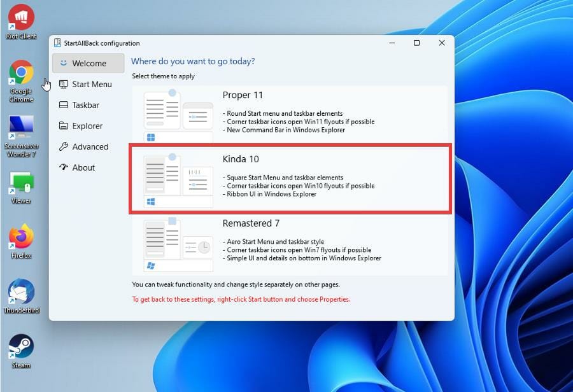Open the About page

point(88,167)
